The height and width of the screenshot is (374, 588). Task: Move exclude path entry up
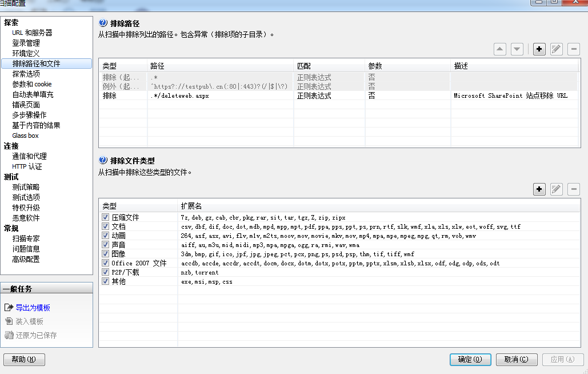pyautogui.click(x=500, y=49)
